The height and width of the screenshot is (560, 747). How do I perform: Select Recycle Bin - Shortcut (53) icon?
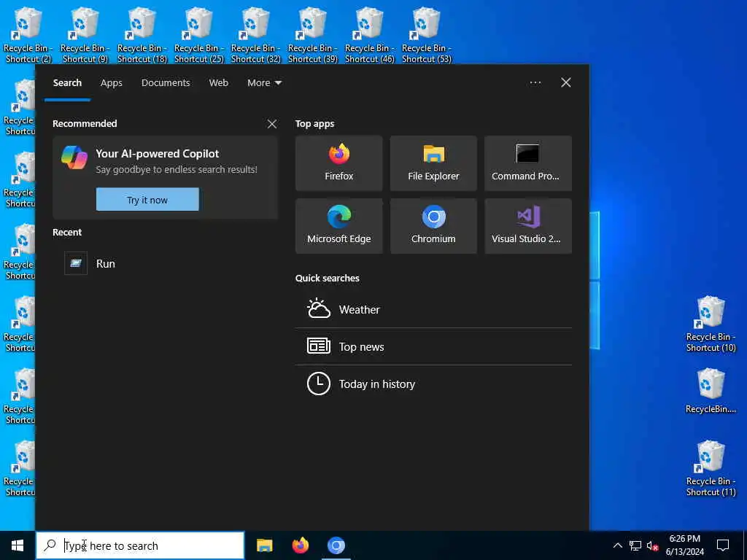426,35
